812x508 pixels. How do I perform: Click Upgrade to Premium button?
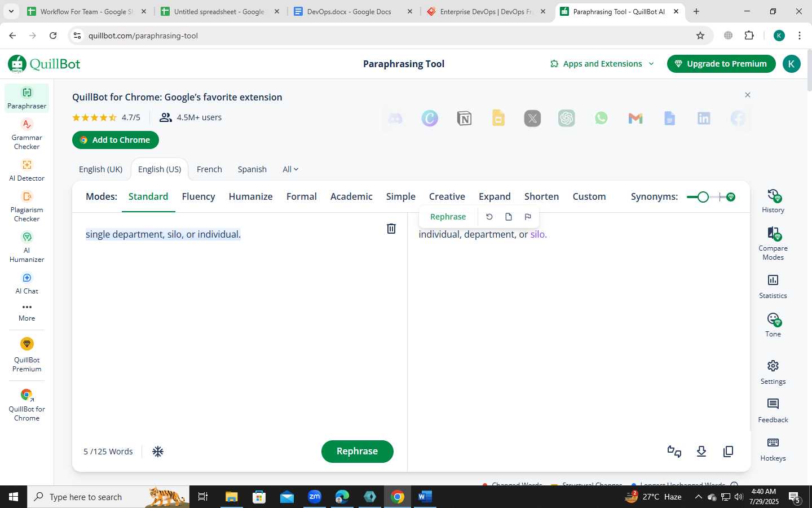pyautogui.click(x=721, y=64)
